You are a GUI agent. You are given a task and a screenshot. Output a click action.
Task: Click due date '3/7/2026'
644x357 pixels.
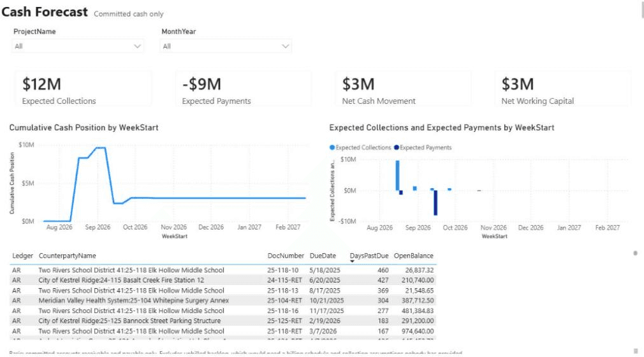[323, 331]
